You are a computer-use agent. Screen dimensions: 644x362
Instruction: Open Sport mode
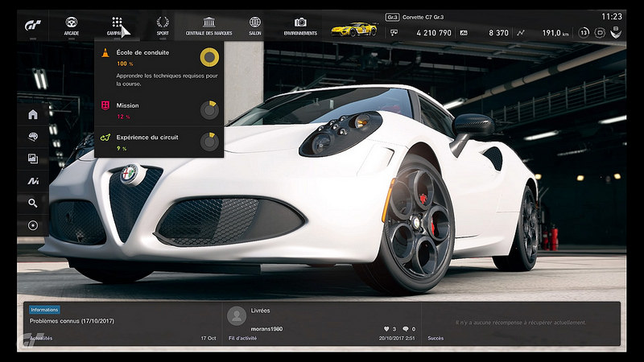pyautogui.click(x=163, y=26)
